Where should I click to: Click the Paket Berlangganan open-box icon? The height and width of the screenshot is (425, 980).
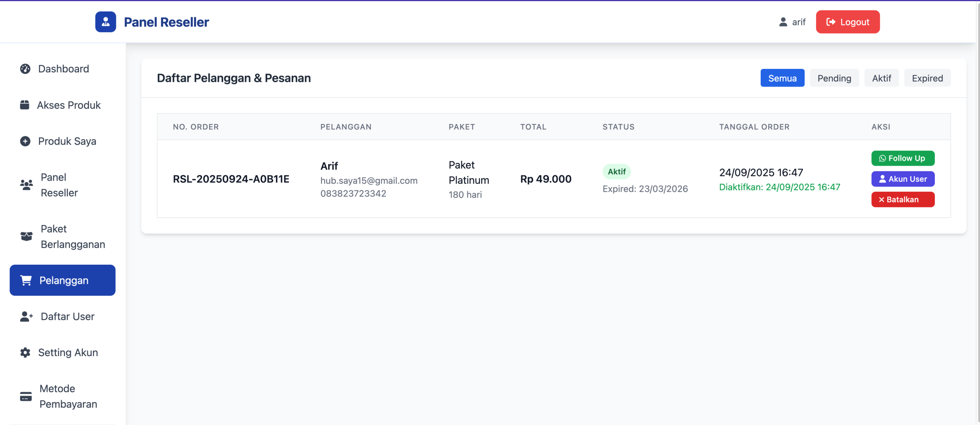(x=26, y=236)
